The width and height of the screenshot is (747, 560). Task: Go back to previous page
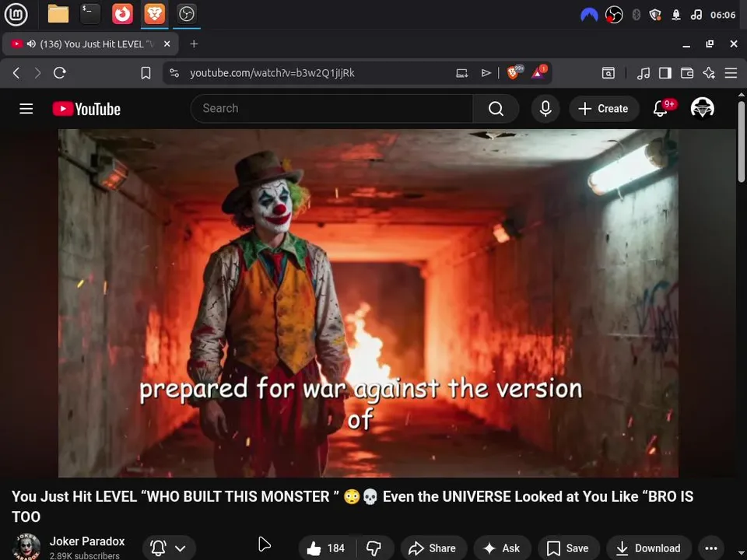(16, 73)
